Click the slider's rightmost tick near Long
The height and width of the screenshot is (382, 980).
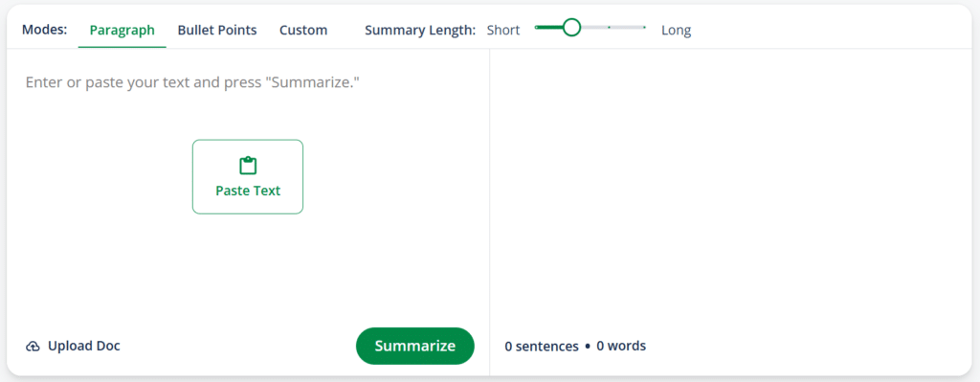pyautogui.click(x=644, y=28)
